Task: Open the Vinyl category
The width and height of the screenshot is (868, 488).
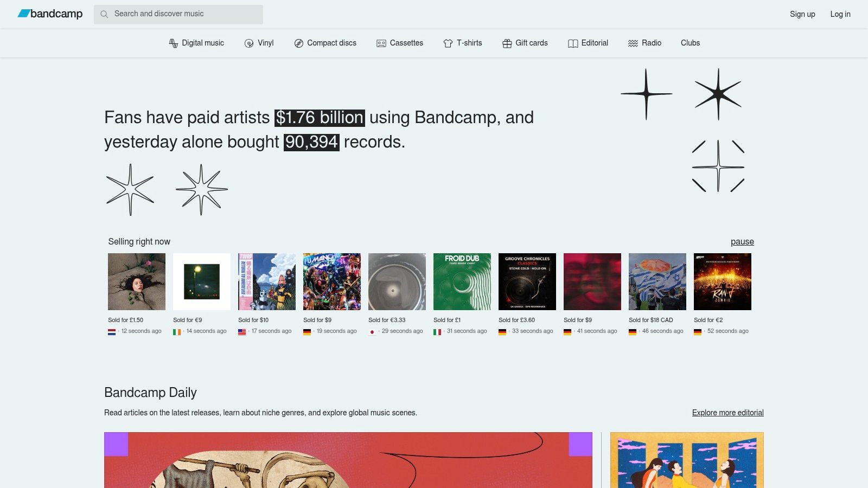Action: click(259, 43)
